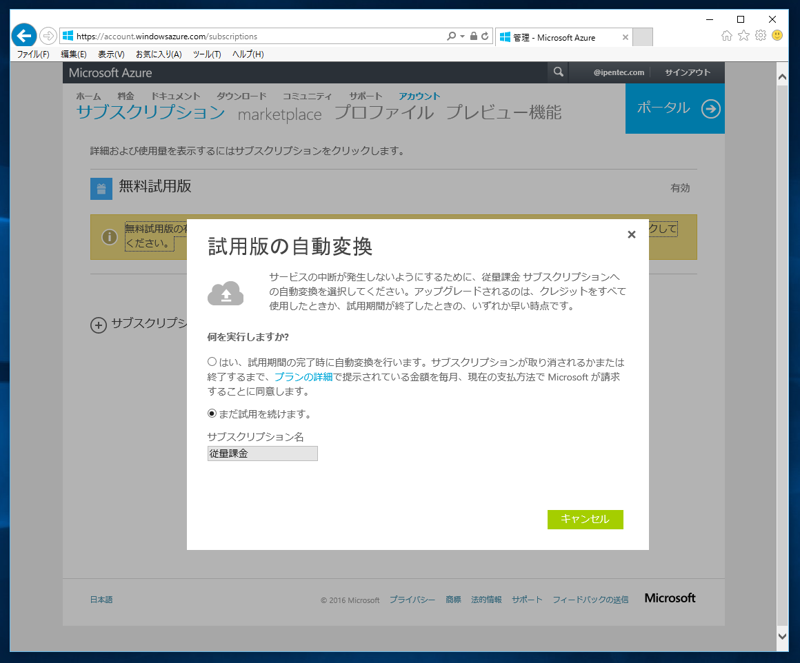
Task: Click the search magnifier in address bar
Action: coord(451,36)
